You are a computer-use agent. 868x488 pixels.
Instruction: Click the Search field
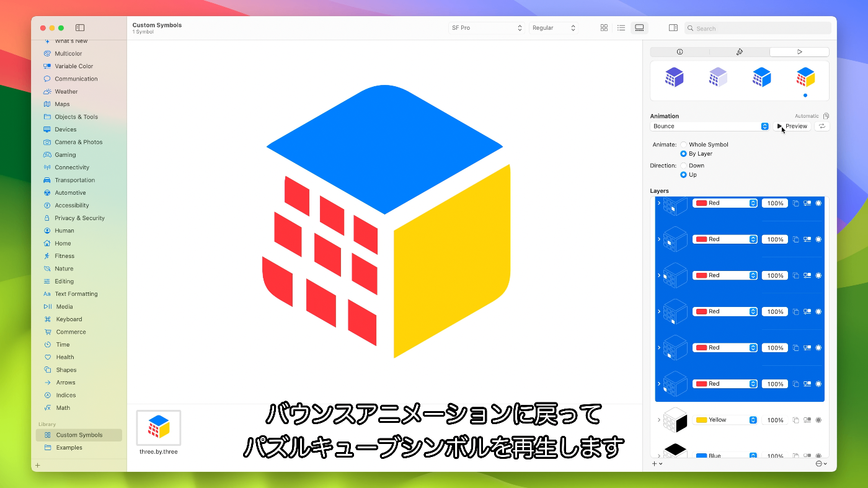(x=758, y=28)
